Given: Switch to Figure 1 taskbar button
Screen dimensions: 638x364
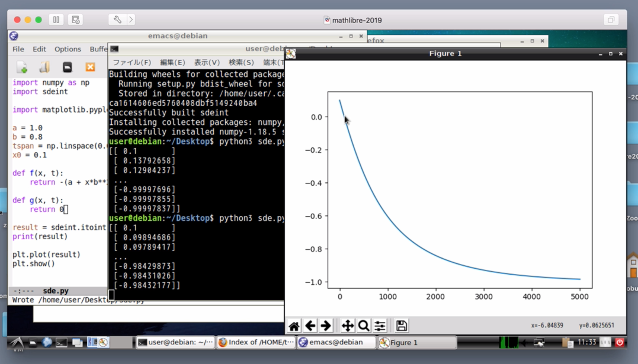Looking at the screenshot, I should 417,342.
